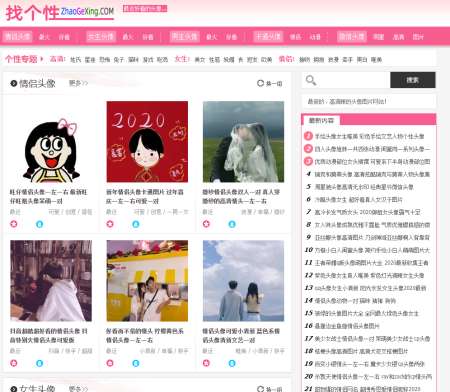This screenshot has width=450, height=392.
Task: Click blue QQ icon under yellow storefront photo
Action: pos(136,363)
